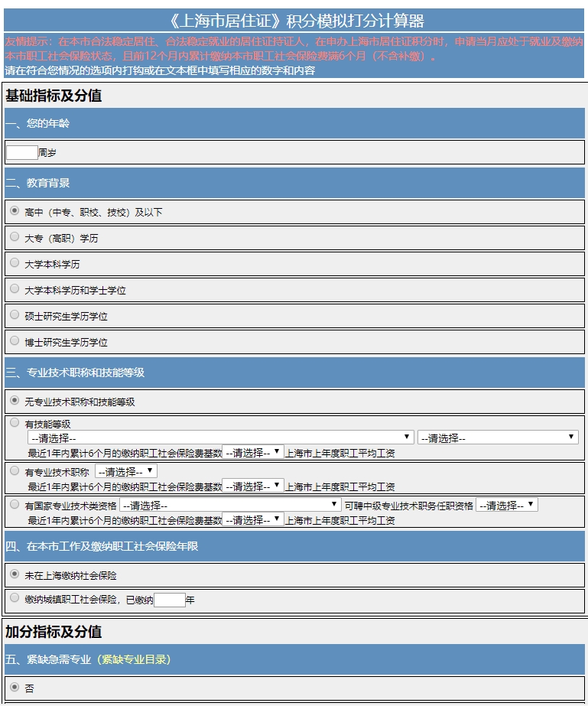Choose 缴纳城镇职工社会保险 radio button
Image resolution: width=588 pixels, height=706 pixels.
[15, 599]
